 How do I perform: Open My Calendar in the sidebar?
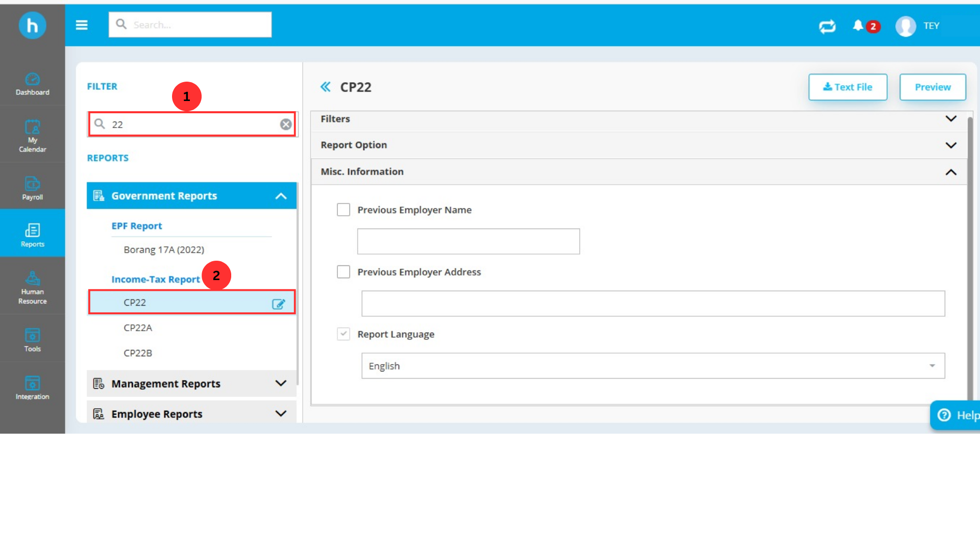pyautogui.click(x=32, y=136)
